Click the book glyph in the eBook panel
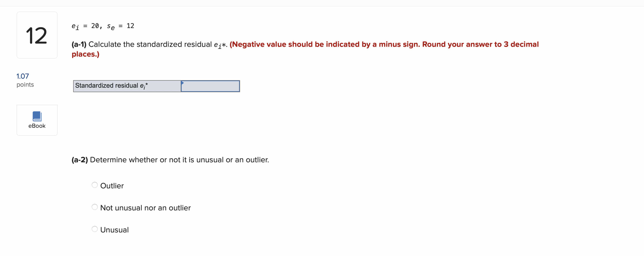 coord(37,116)
